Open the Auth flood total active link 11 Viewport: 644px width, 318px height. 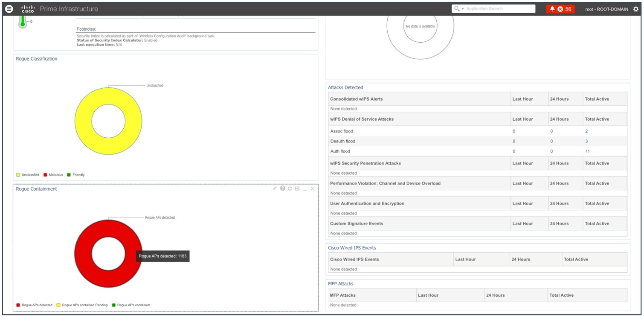587,151
